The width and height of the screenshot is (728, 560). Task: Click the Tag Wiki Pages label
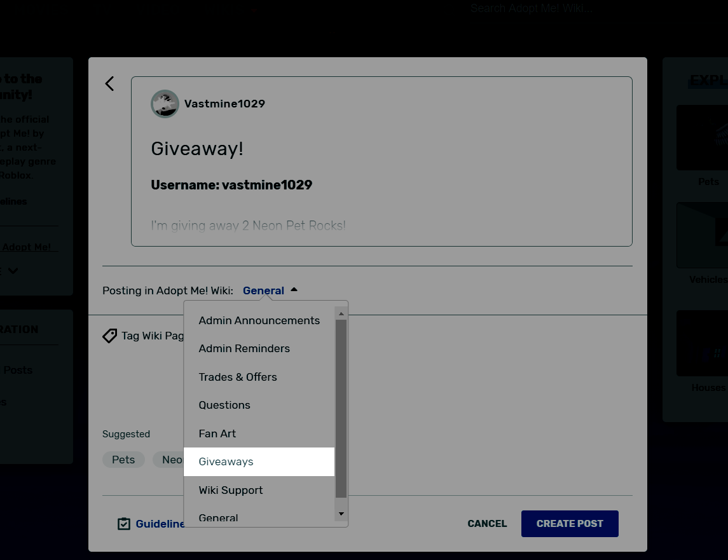pyautogui.click(x=153, y=336)
